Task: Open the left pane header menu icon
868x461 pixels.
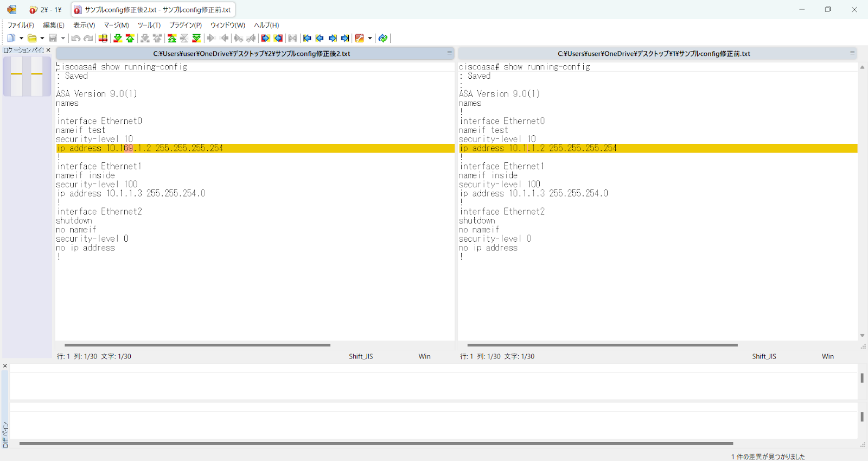Action: coord(449,53)
